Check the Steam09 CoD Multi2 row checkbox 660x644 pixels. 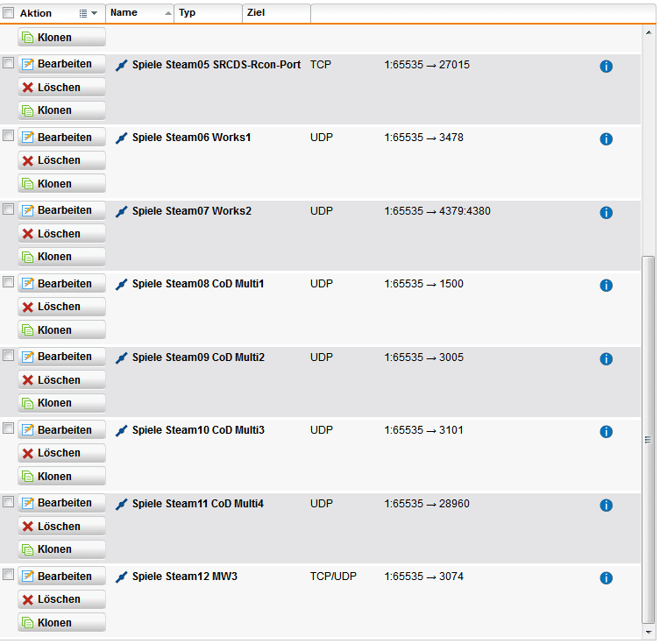(x=9, y=356)
